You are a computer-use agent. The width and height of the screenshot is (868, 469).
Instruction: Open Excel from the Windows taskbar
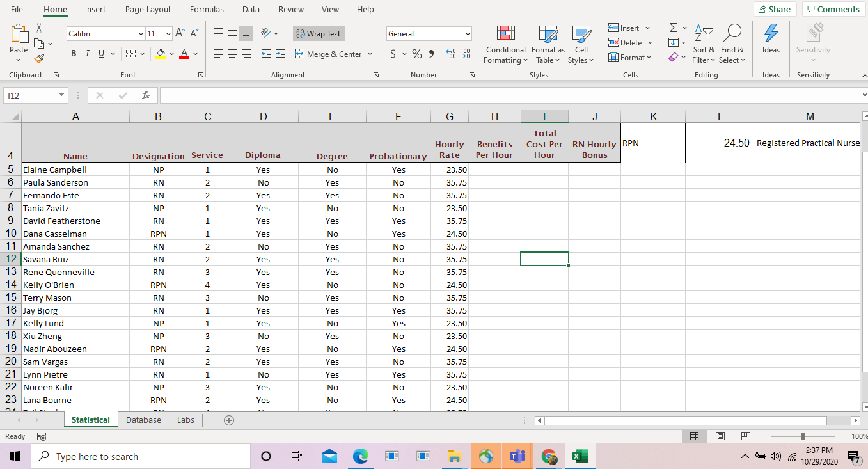(580, 456)
